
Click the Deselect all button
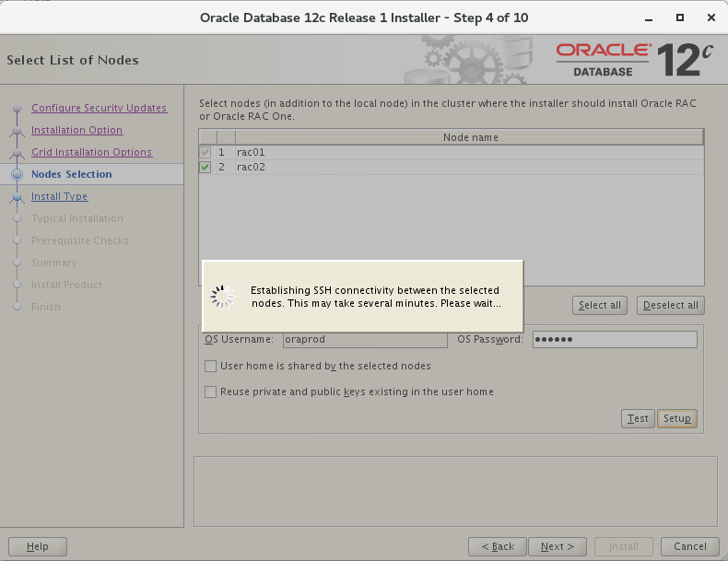coord(671,305)
